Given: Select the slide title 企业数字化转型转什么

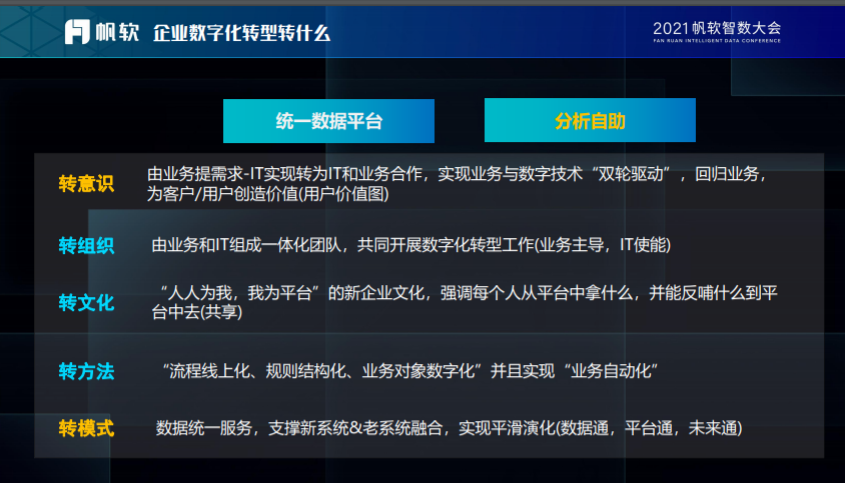Looking at the screenshot, I should (241, 33).
